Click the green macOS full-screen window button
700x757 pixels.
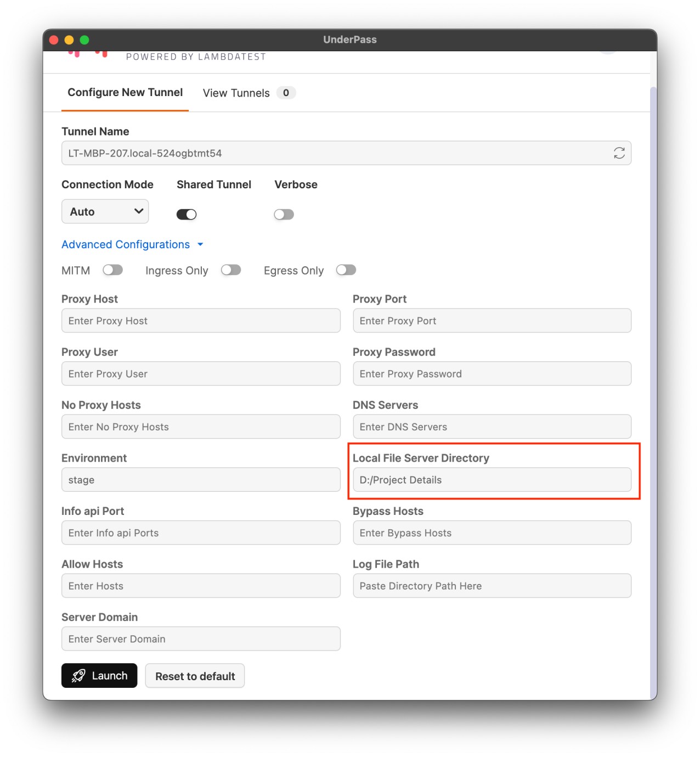(x=84, y=40)
